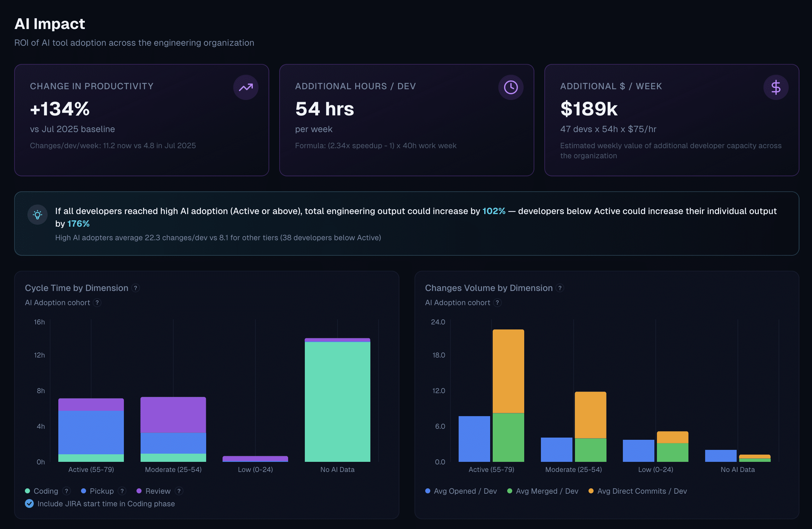The image size is (812, 529).
Task: Click the No AI Data cycle time bar
Action: 337,401
